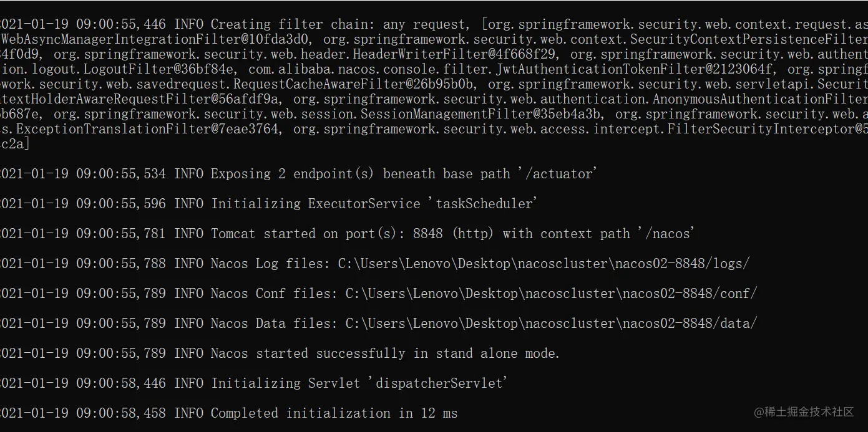
Task: Click the 'Completed initialization in 12 ms' line
Action: coord(334,413)
